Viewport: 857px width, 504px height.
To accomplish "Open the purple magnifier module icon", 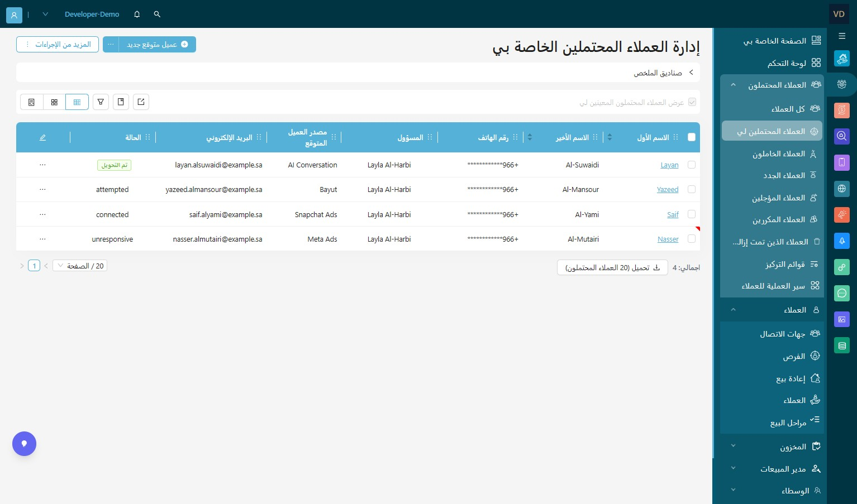I will coord(842,136).
